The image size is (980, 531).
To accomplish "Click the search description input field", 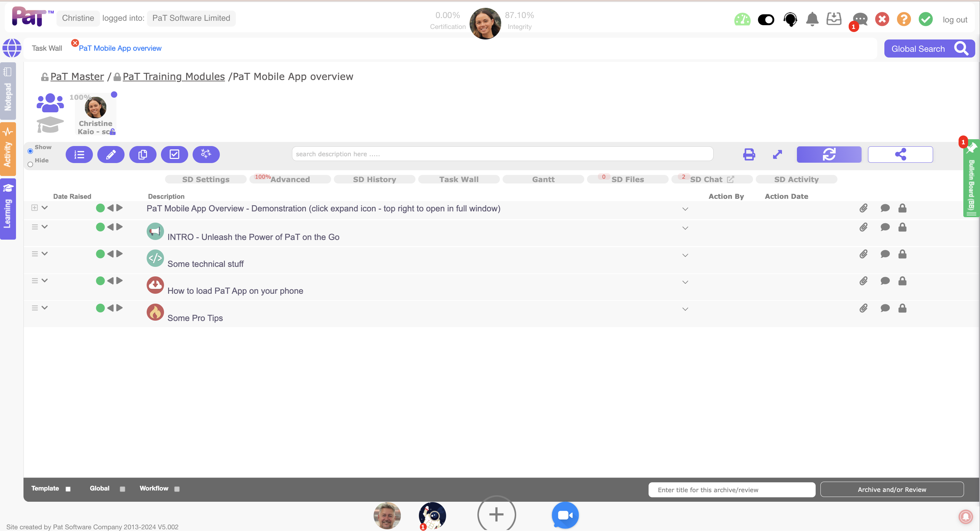I will point(502,154).
